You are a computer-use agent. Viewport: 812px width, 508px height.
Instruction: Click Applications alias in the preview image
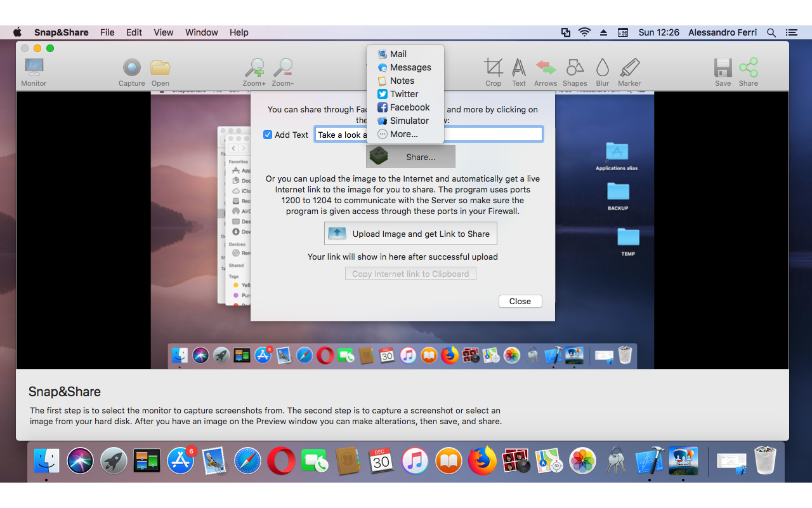pos(617,156)
